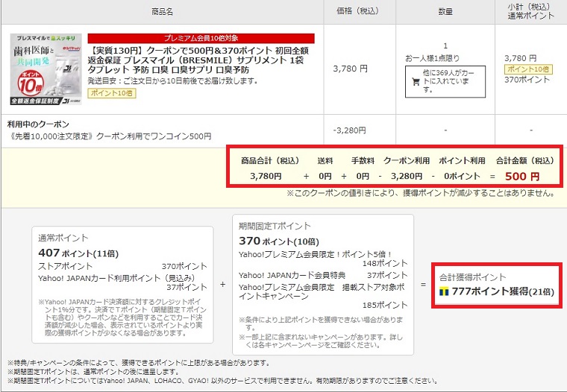The width and height of the screenshot is (567, 392).
Task: Select the 期間固定Tポイント panel heading
Action: 275,226
